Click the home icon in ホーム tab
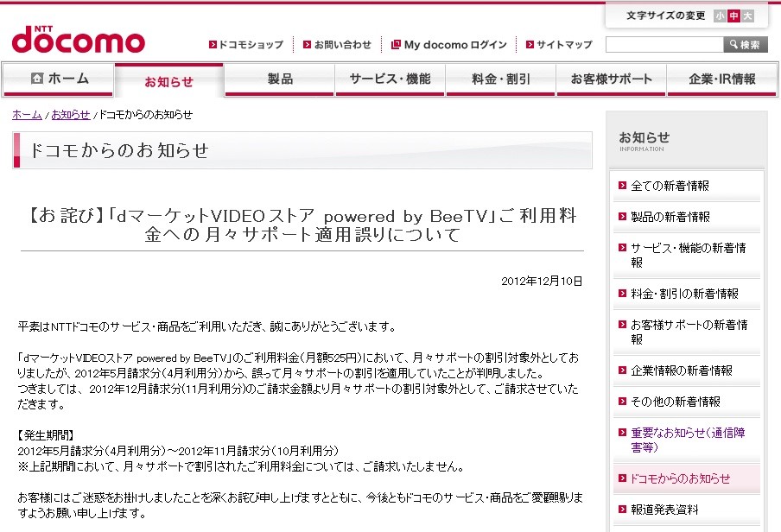The height and width of the screenshot is (532, 781). coord(37,79)
